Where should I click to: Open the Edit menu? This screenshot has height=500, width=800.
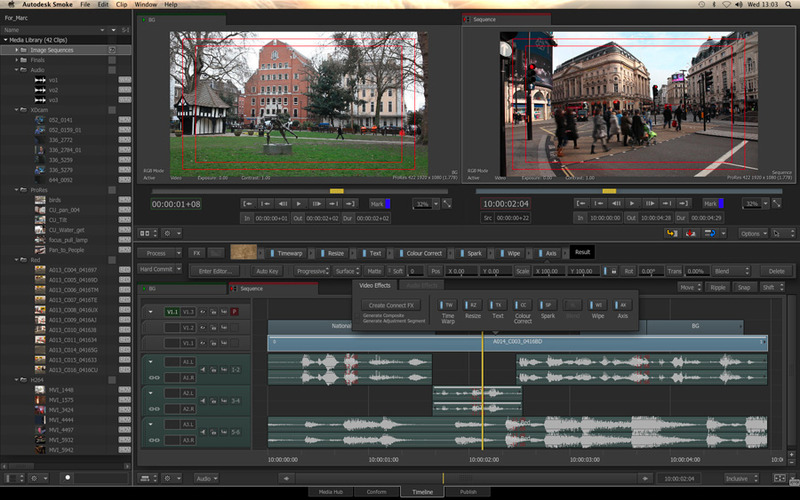click(102, 5)
